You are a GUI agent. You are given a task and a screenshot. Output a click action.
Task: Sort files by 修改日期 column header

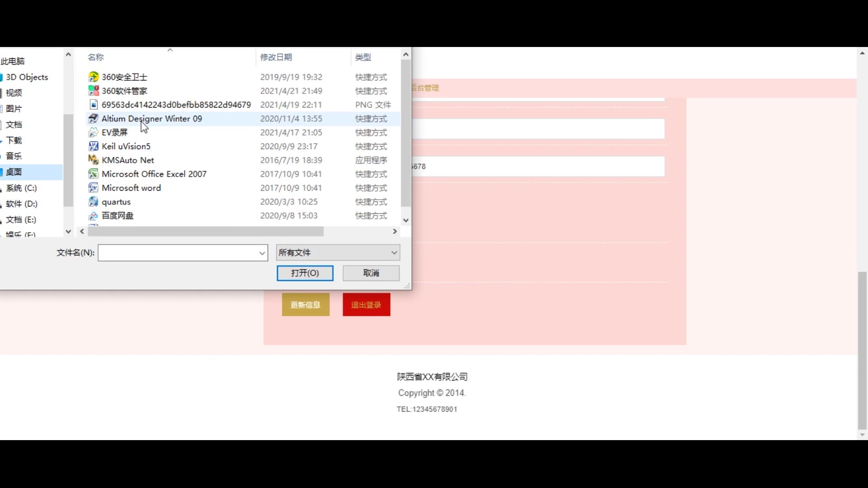coord(276,57)
